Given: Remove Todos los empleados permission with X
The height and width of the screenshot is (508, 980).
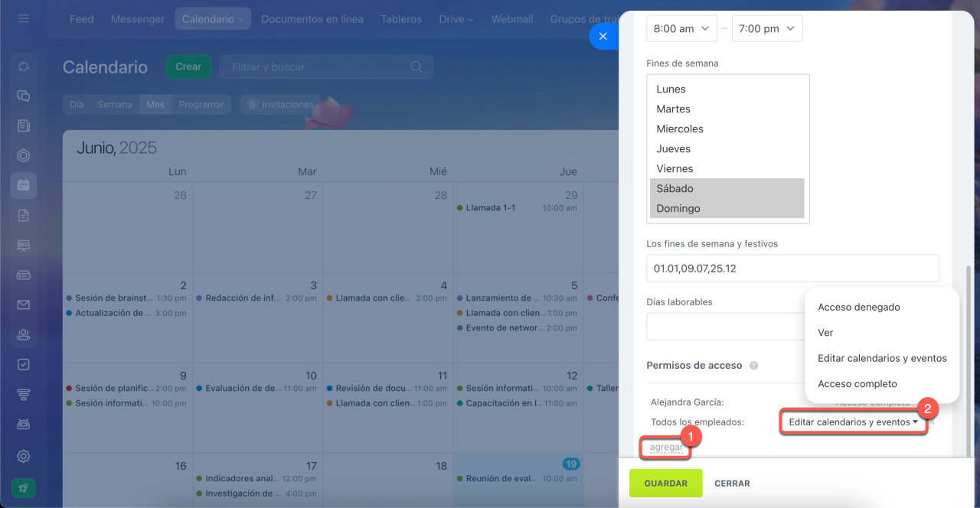Looking at the screenshot, I should 932,422.
